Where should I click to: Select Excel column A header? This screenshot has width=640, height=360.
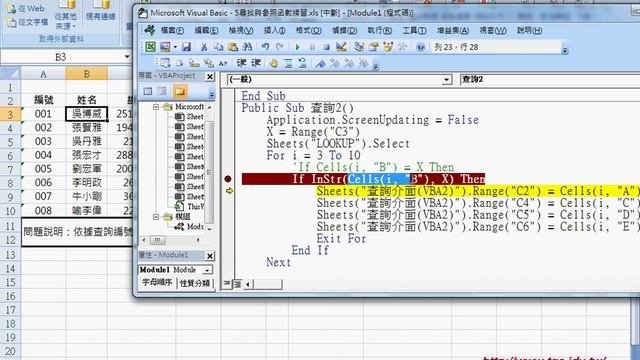tap(43, 74)
